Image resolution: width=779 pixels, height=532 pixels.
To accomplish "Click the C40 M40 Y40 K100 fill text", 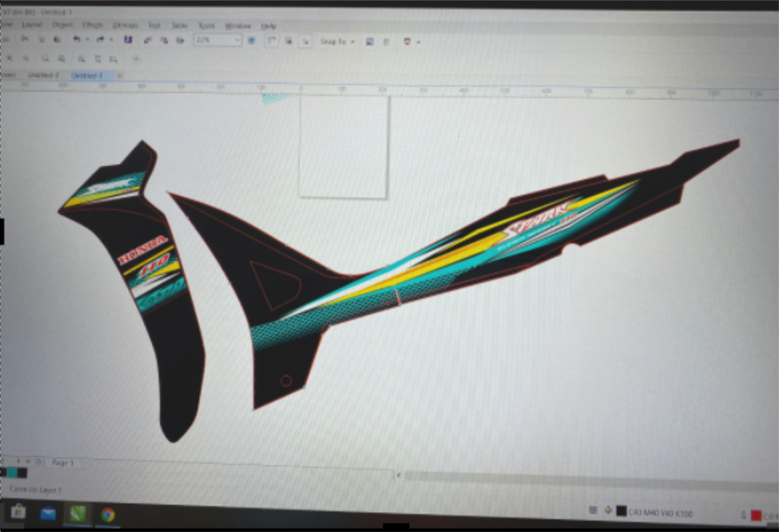I will (660, 513).
